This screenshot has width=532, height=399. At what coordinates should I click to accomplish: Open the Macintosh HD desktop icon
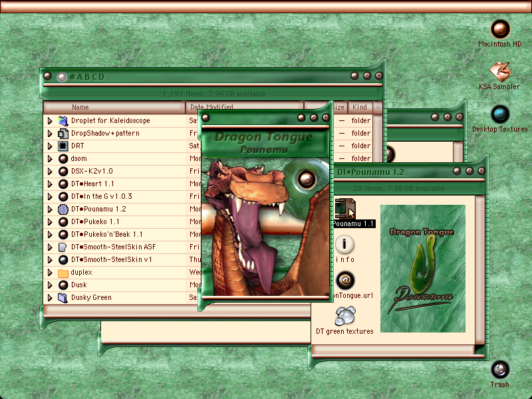500,29
